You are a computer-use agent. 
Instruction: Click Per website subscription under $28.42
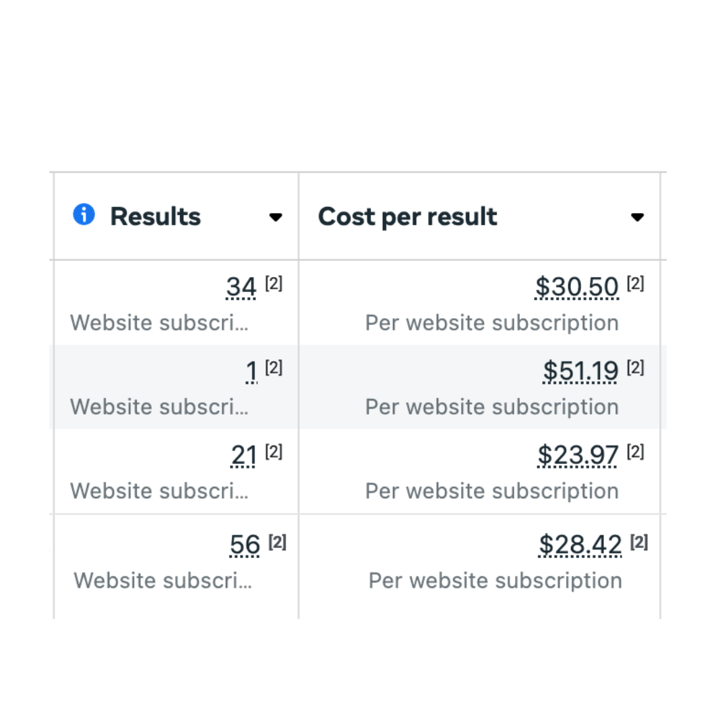pyautogui.click(x=495, y=580)
